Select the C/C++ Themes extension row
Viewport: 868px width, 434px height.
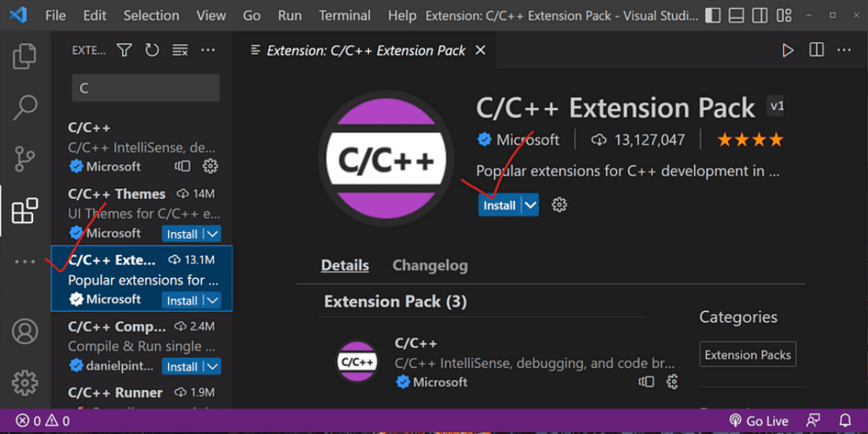pyautogui.click(x=142, y=213)
